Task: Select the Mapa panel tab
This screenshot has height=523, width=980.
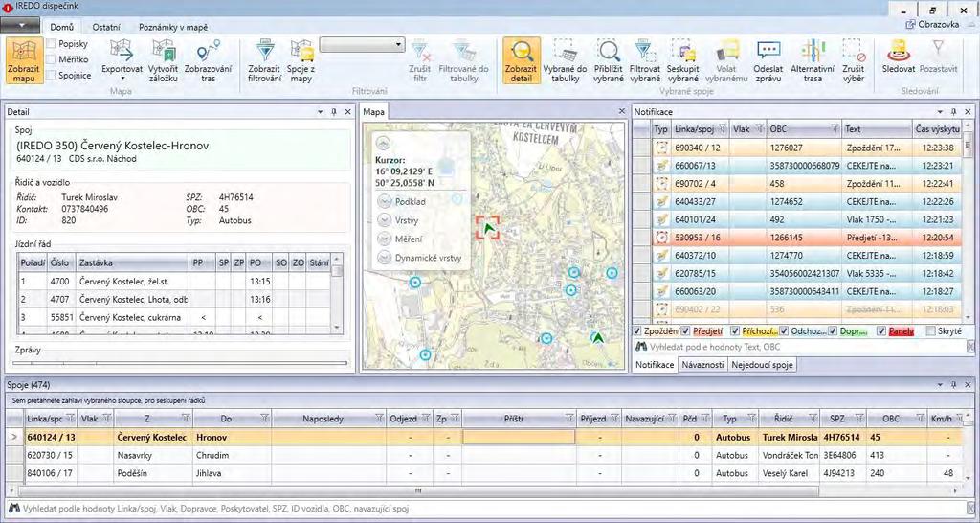Action: click(x=374, y=112)
